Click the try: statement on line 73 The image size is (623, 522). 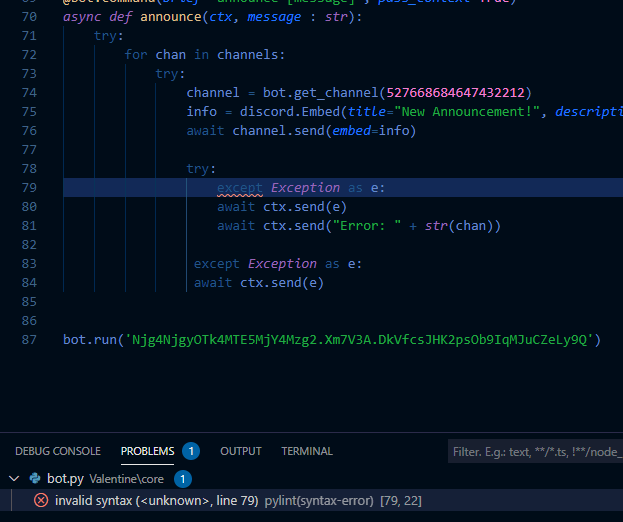pos(170,74)
